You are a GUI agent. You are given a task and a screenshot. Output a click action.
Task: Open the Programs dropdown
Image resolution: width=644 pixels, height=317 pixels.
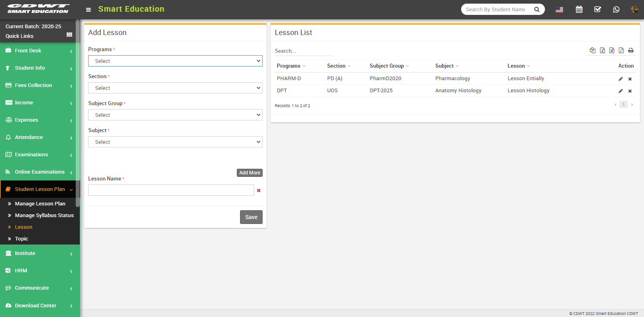pyautogui.click(x=175, y=61)
